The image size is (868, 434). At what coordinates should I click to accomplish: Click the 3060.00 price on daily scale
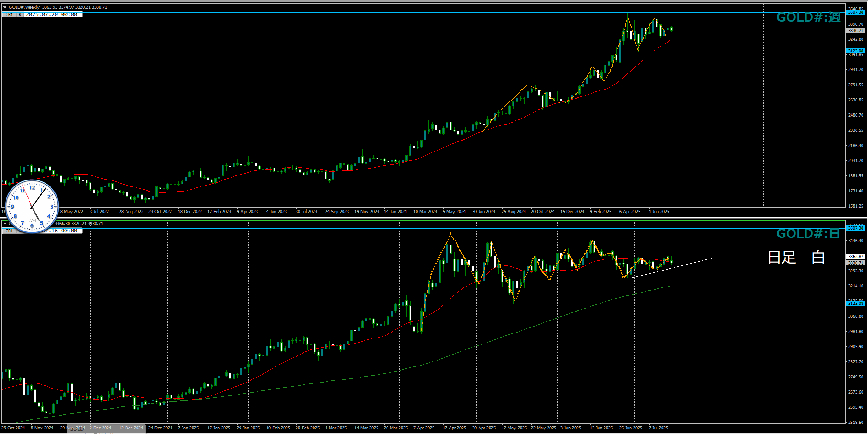[x=856, y=316]
